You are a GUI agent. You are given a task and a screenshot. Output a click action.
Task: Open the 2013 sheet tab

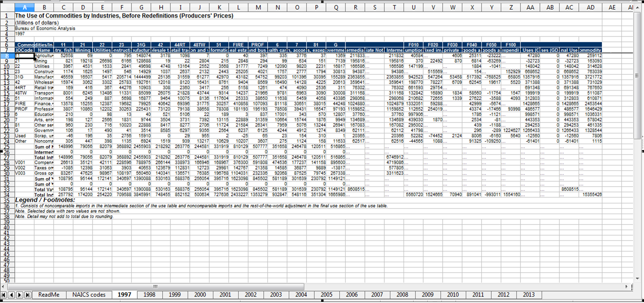click(x=528, y=295)
